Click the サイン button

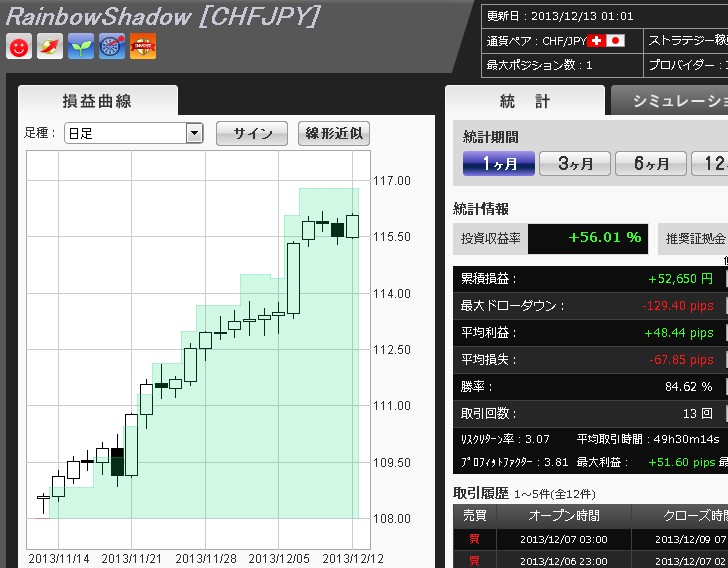[x=252, y=134]
